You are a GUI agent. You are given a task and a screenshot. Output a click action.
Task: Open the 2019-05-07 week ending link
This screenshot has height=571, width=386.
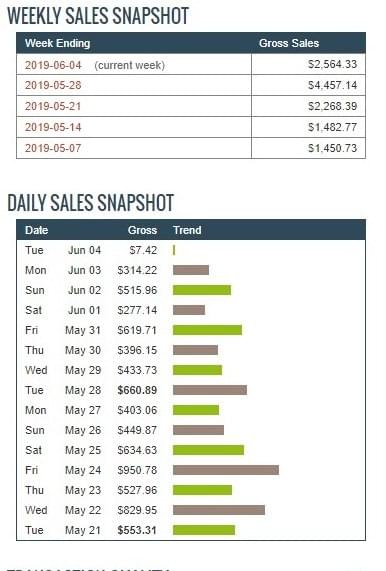click(53, 148)
